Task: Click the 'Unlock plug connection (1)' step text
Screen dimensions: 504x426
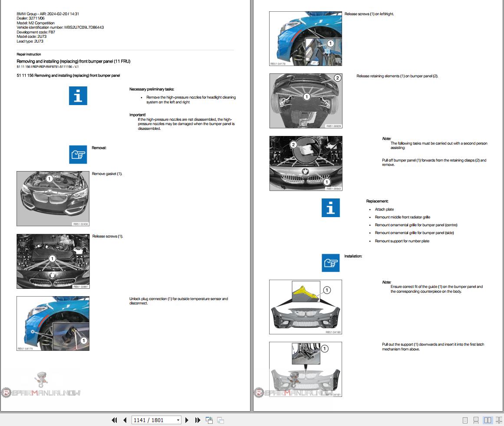Action: 179,301
